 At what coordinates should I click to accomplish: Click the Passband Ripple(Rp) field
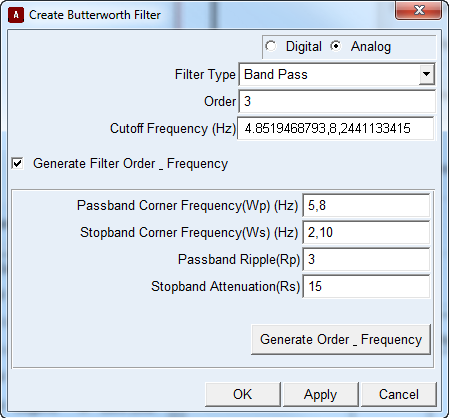366,260
